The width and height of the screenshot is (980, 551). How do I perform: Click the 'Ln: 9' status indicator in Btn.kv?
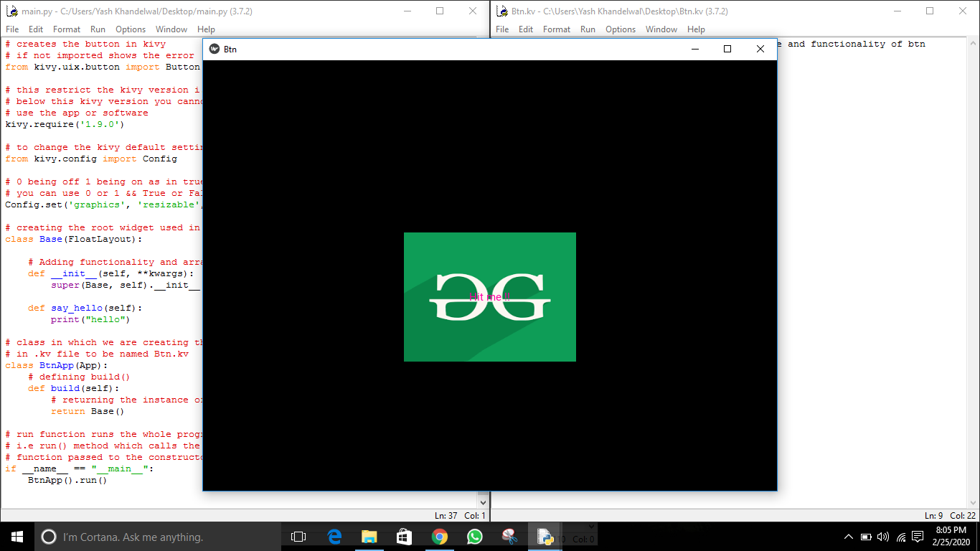click(x=934, y=516)
